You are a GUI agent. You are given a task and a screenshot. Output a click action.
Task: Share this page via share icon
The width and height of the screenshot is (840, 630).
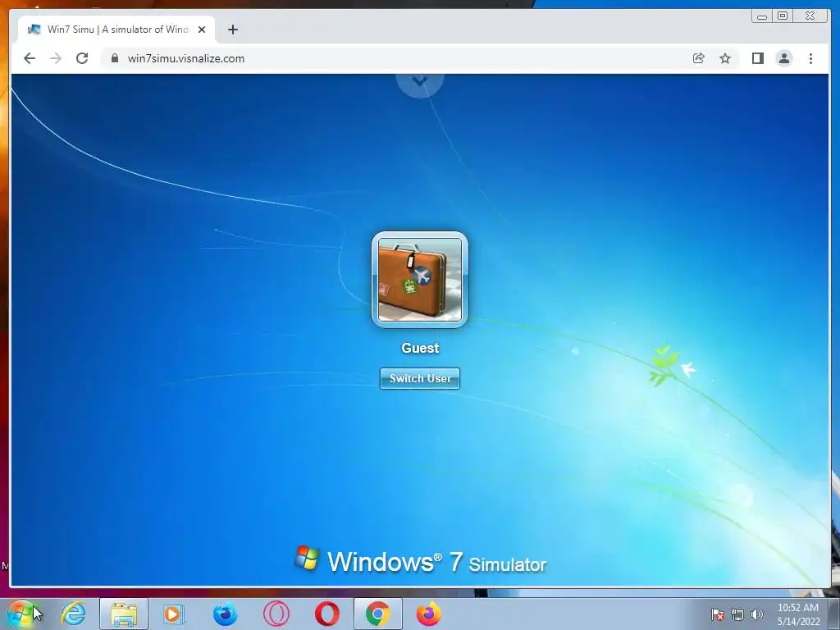pos(698,58)
